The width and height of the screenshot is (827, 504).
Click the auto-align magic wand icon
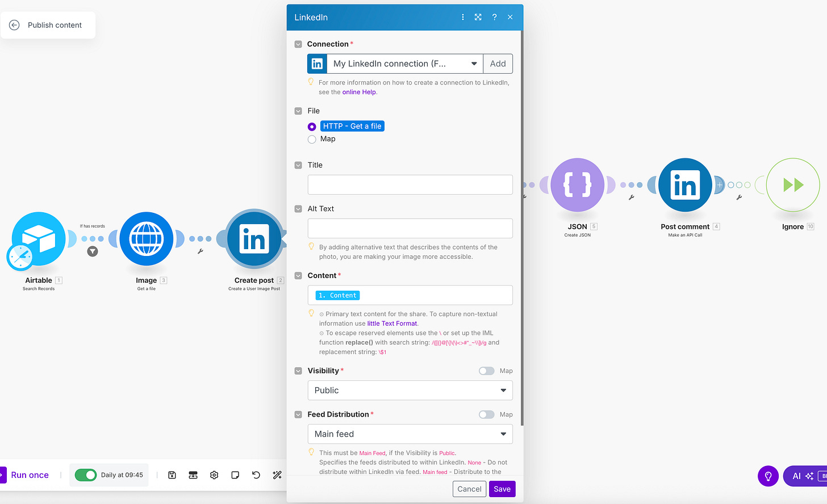277,475
